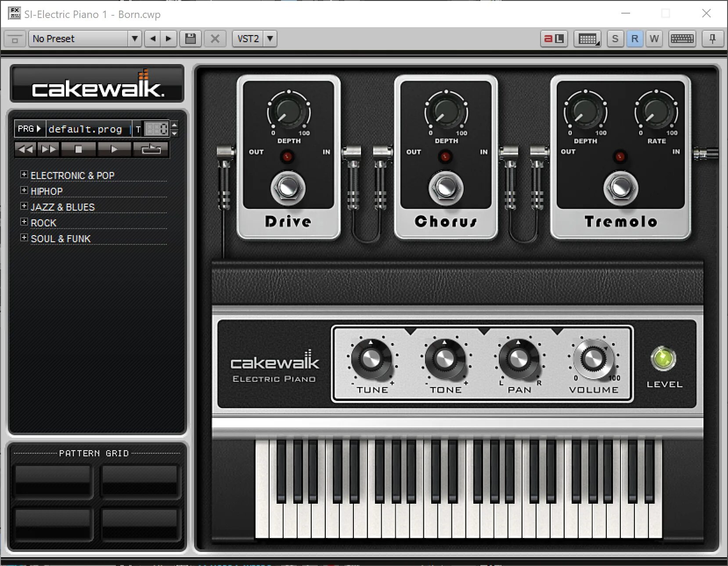This screenshot has height=566, width=728.
Task: Click the plugin menu icon left of preset box
Action: point(14,39)
